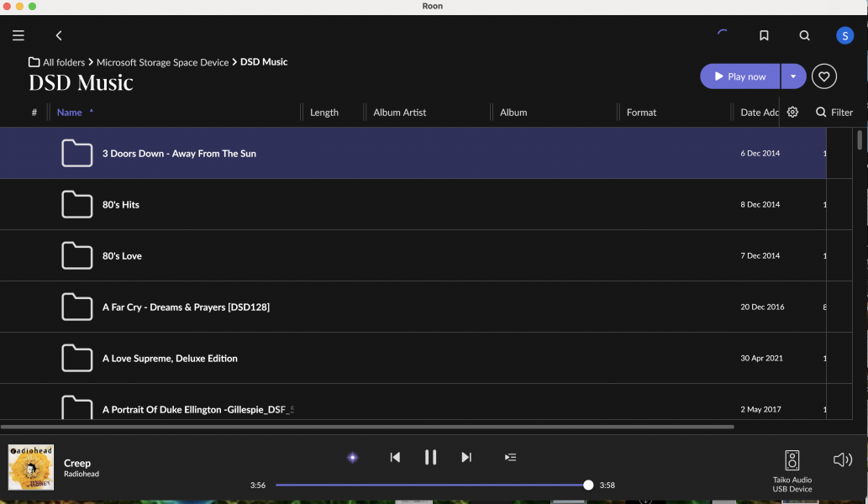The image size is (868, 504).
Task: Select 'A Portrait Of Duke Ellington' row
Action: pos(197,409)
